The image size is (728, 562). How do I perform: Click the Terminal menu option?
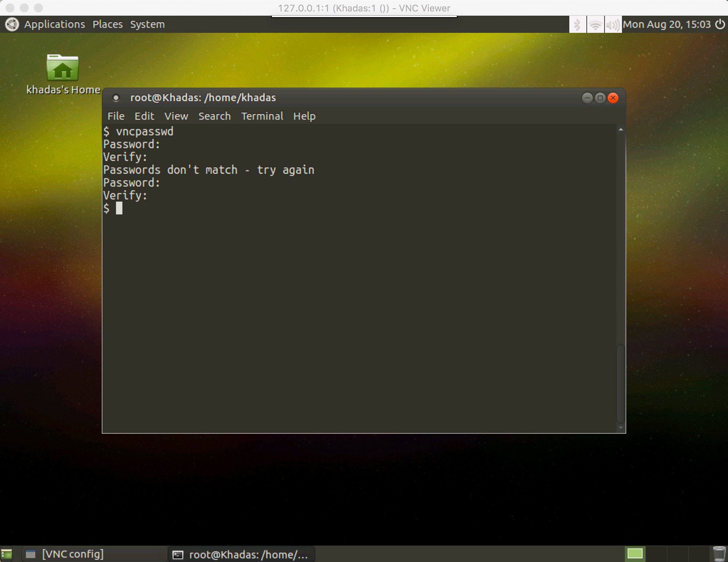pos(261,116)
